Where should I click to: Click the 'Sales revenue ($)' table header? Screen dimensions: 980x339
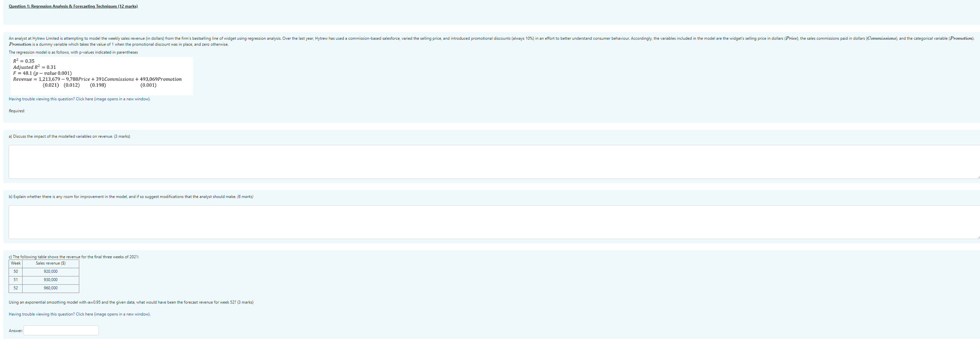[x=51, y=264]
